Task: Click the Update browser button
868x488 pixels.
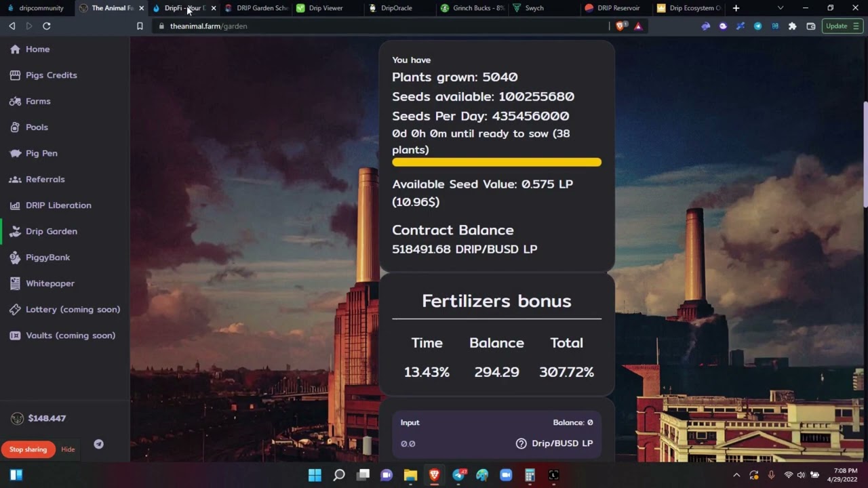Action: pyautogui.click(x=842, y=26)
